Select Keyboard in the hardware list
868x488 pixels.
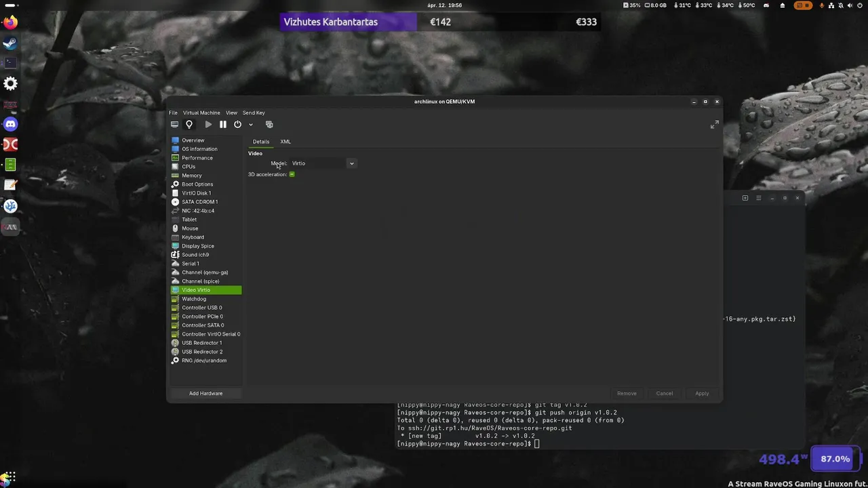pos(205,237)
